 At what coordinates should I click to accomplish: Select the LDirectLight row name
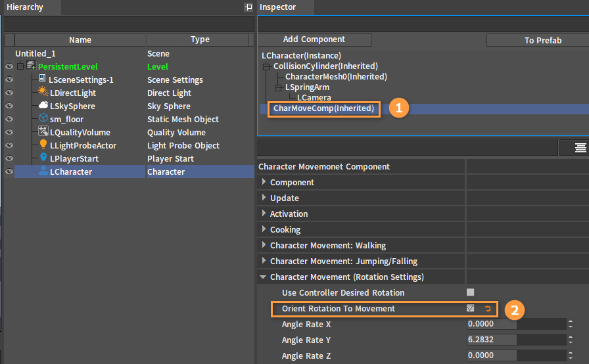pos(73,93)
